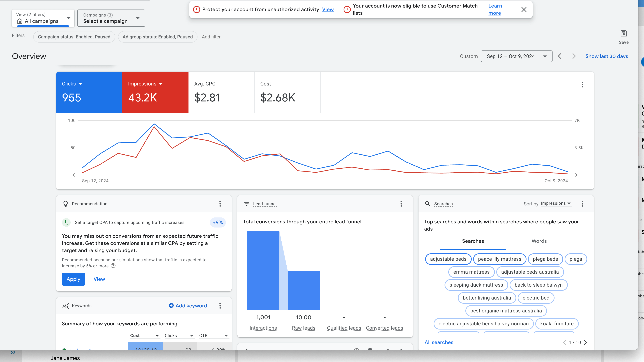The width and height of the screenshot is (644, 362).
Task: Open the date range dropdown
Action: pos(516,56)
